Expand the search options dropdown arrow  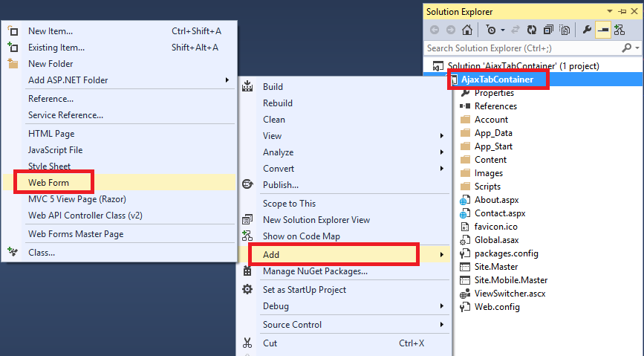tap(635, 48)
